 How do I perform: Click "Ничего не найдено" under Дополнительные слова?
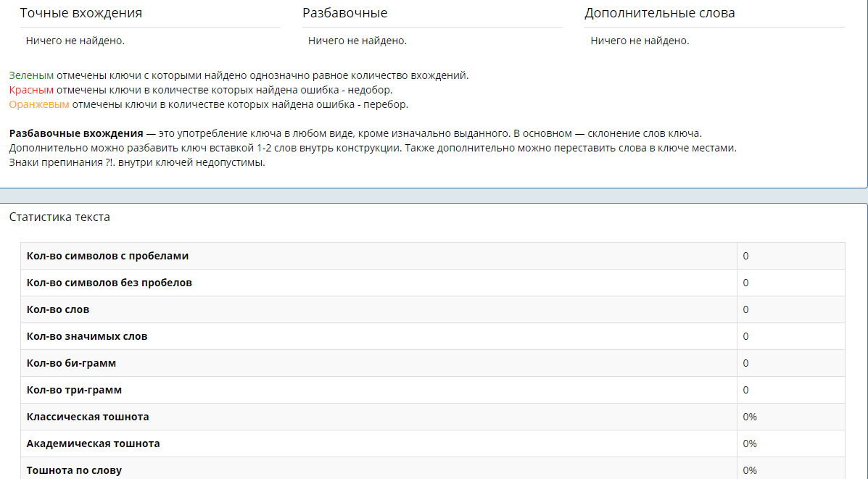point(640,41)
